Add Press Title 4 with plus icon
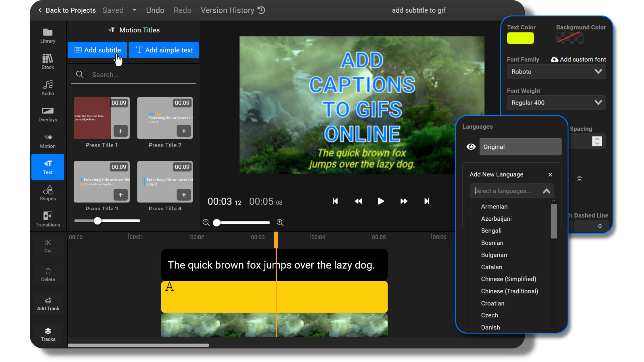 tap(184, 195)
